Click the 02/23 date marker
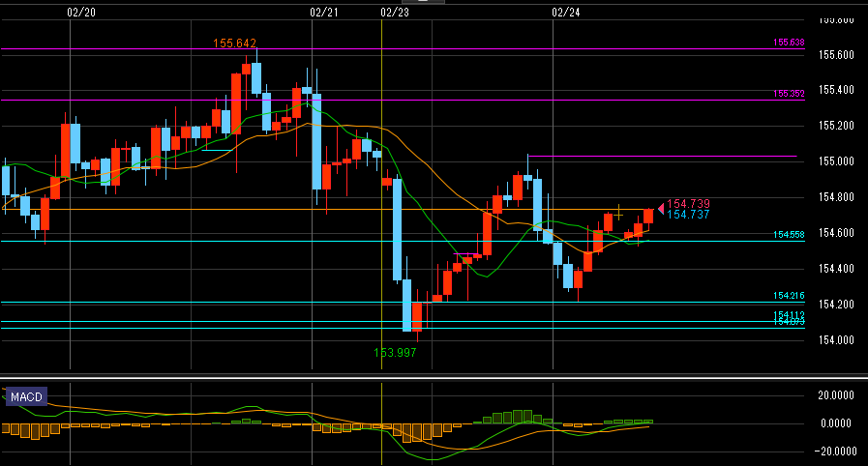Screen dimensions: 868x466 click(394, 13)
